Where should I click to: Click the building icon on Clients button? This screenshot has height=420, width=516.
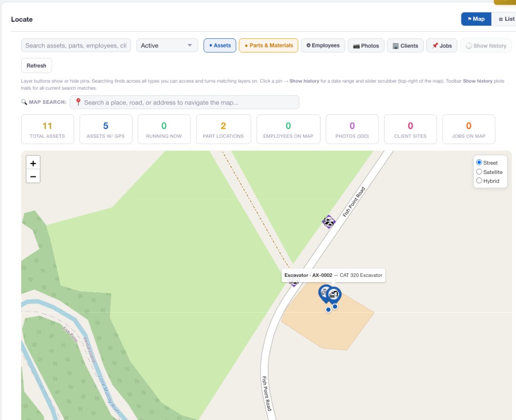[396, 46]
